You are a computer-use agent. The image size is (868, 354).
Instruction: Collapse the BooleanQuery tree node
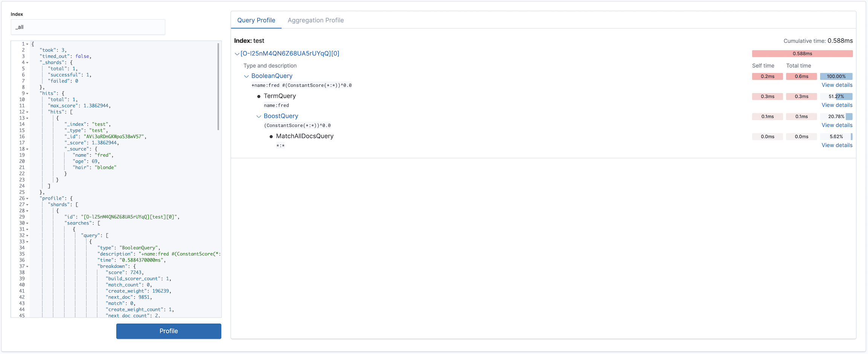point(246,76)
